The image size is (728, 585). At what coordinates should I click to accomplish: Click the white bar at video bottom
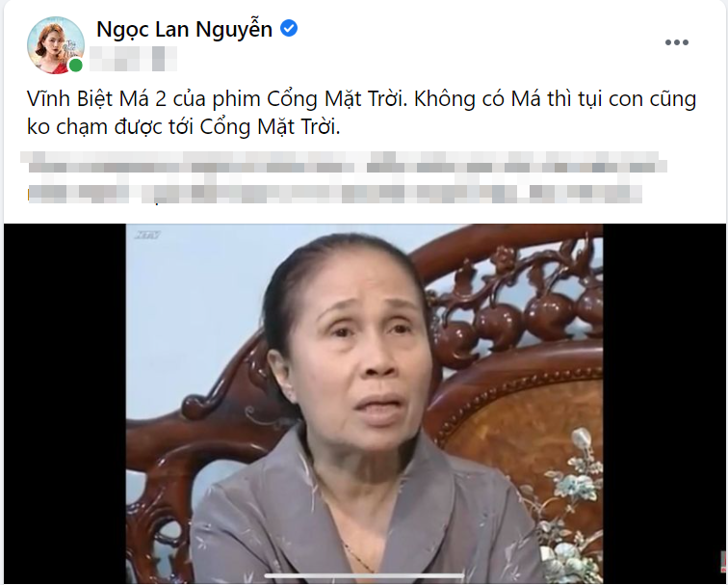(x=364, y=576)
